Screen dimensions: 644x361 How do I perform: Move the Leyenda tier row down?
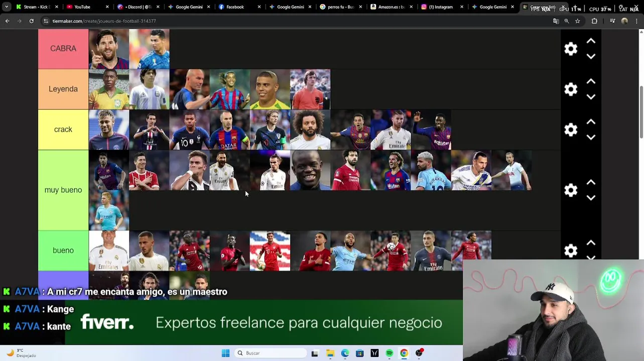(x=591, y=97)
